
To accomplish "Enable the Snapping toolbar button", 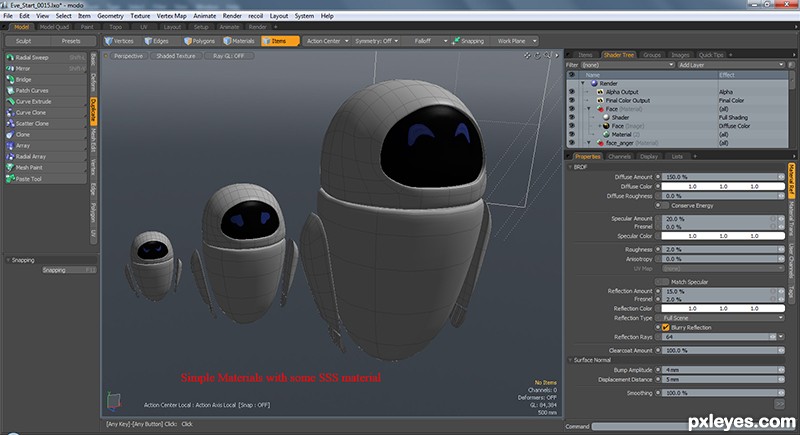I will pyautogui.click(x=468, y=41).
